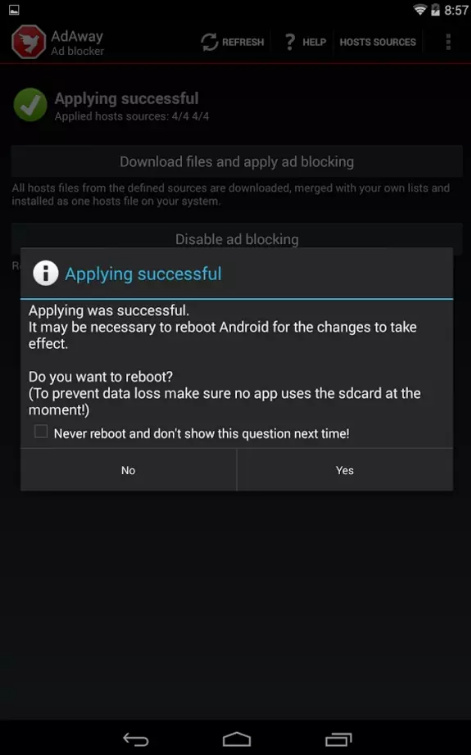Tap the picture notification icon in status bar
The height and width of the screenshot is (755, 471).
[x=14, y=10]
